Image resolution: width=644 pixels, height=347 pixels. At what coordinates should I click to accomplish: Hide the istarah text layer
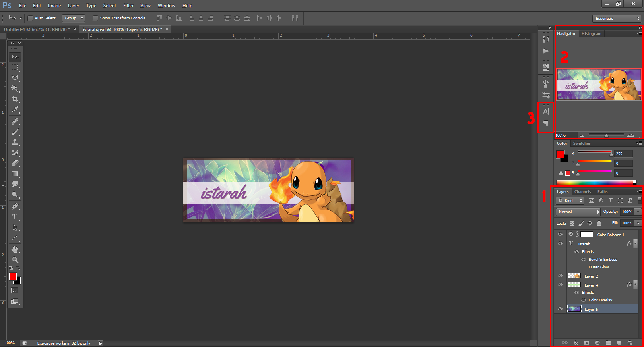point(560,243)
